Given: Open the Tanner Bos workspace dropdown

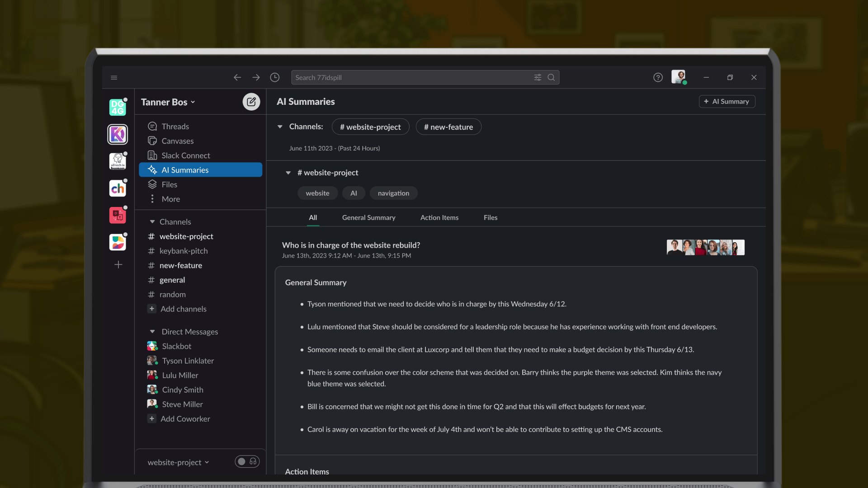Looking at the screenshot, I should click(x=168, y=102).
